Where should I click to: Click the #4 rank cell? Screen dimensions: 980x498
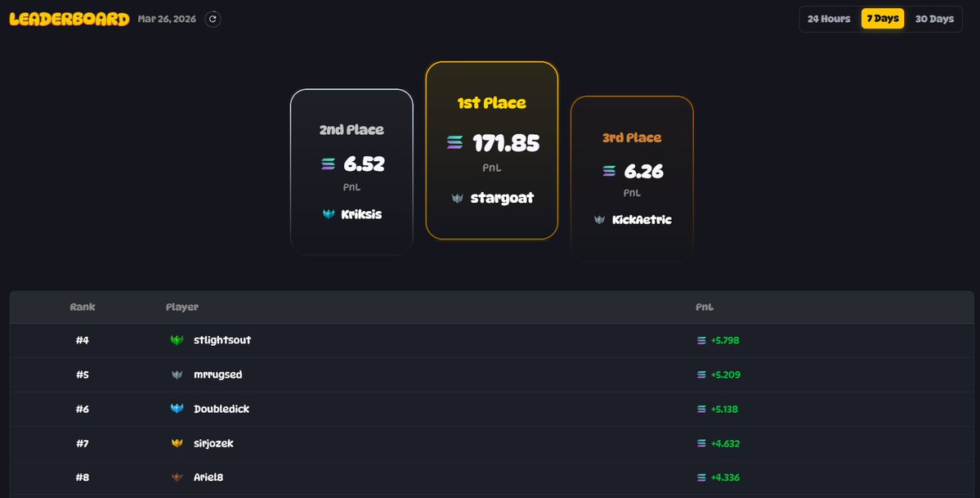click(x=83, y=340)
